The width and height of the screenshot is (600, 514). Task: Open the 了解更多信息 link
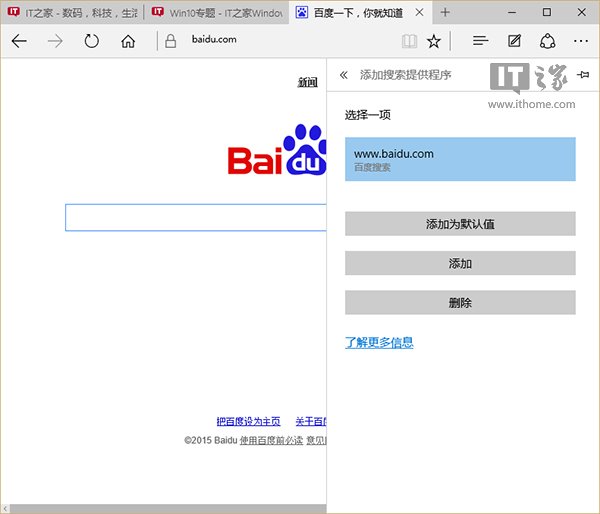click(x=379, y=343)
